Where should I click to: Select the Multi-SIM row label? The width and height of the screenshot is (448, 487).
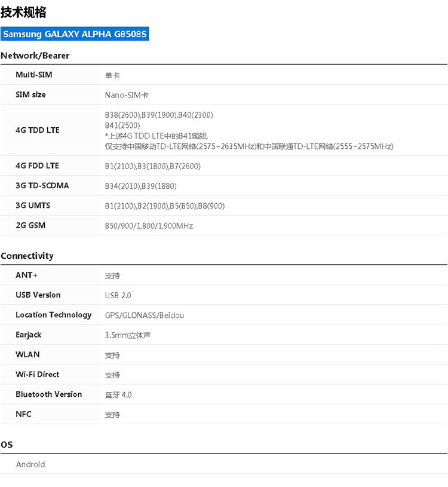coord(34,75)
